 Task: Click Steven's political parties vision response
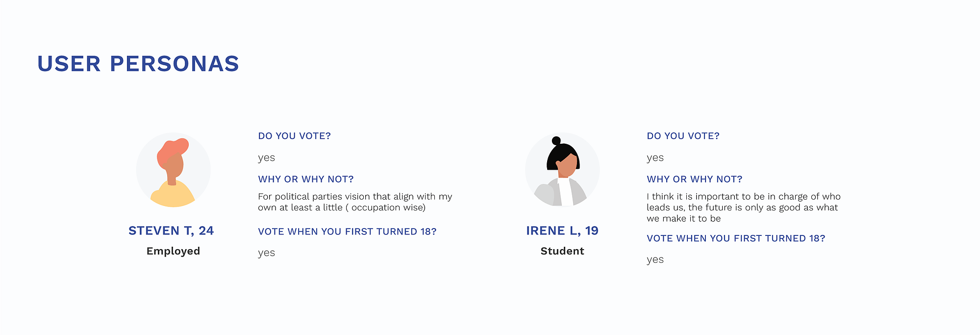point(355,202)
